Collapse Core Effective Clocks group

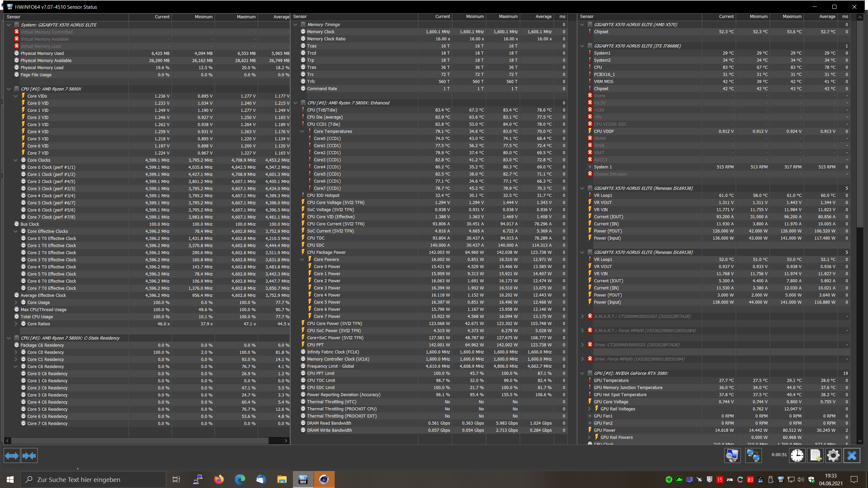point(16,231)
